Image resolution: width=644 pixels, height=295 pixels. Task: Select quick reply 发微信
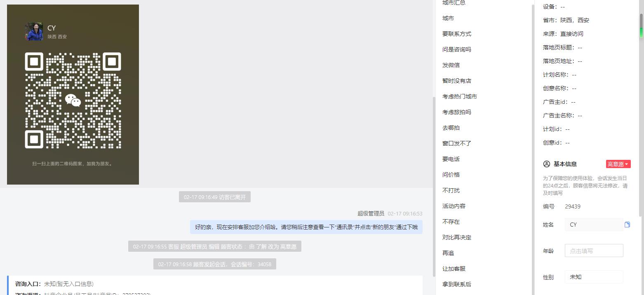451,65
